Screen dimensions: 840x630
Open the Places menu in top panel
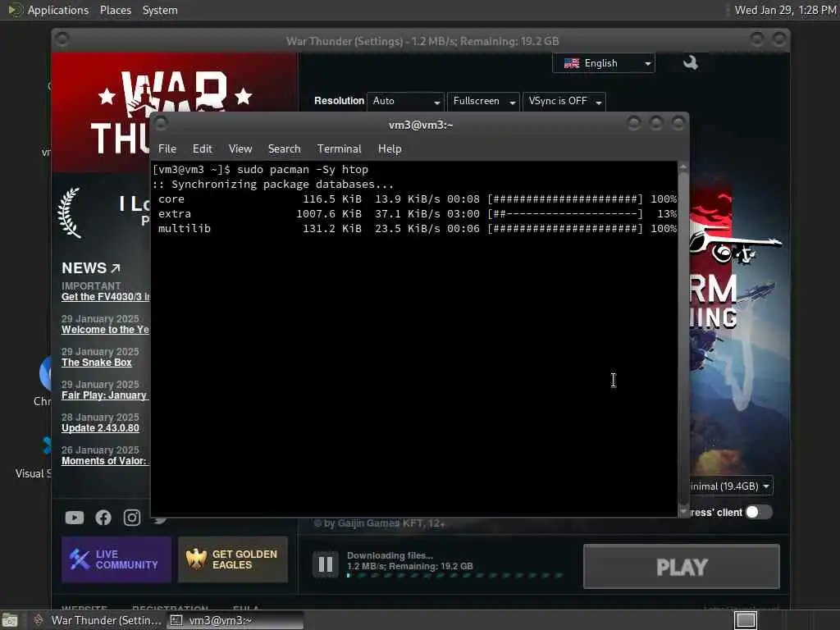point(115,10)
